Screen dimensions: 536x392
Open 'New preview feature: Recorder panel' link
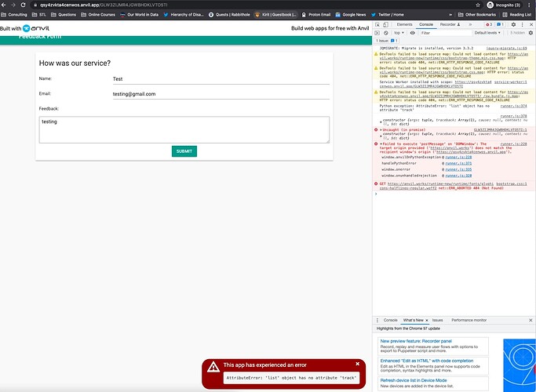[416, 341]
